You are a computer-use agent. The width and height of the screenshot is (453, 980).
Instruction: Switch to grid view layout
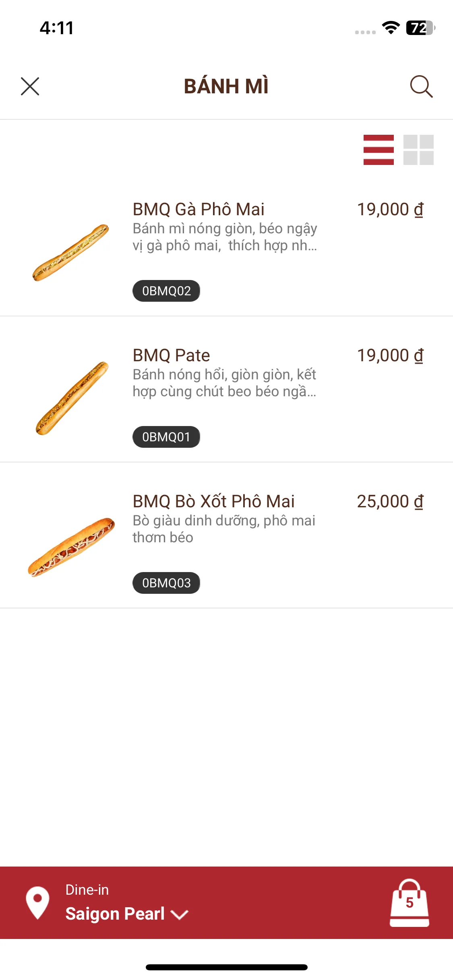click(x=418, y=150)
